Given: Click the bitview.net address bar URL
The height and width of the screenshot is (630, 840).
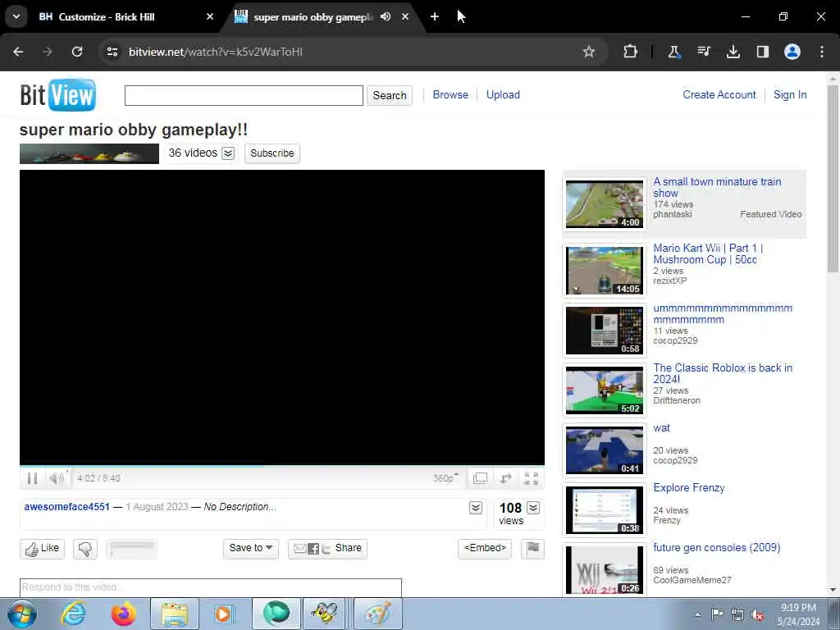Looking at the screenshot, I should [216, 52].
